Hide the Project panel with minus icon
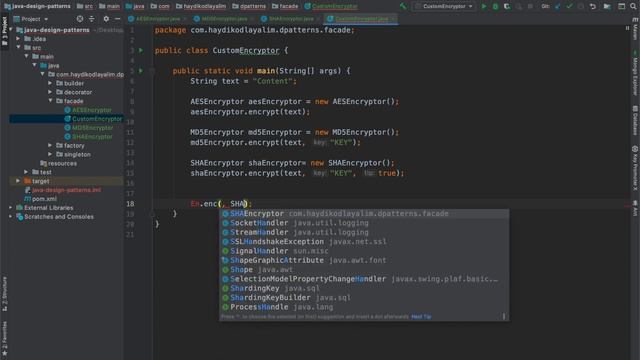The width and height of the screenshot is (640, 360). [118, 19]
